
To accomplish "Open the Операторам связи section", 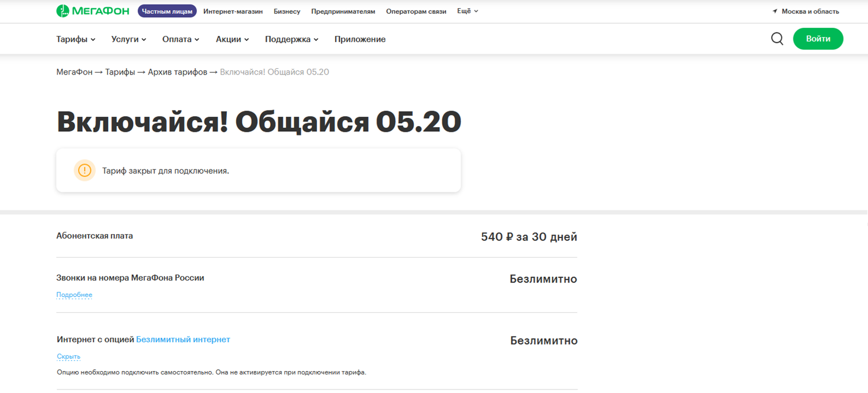I will [x=416, y=12].
